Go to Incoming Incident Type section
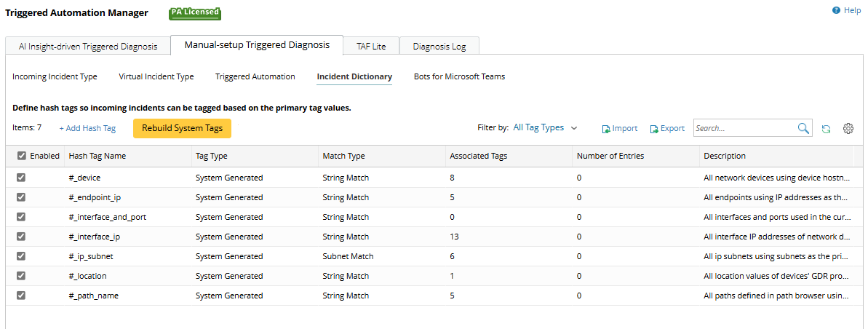This screenshot has width=868, height=329. 55,76
